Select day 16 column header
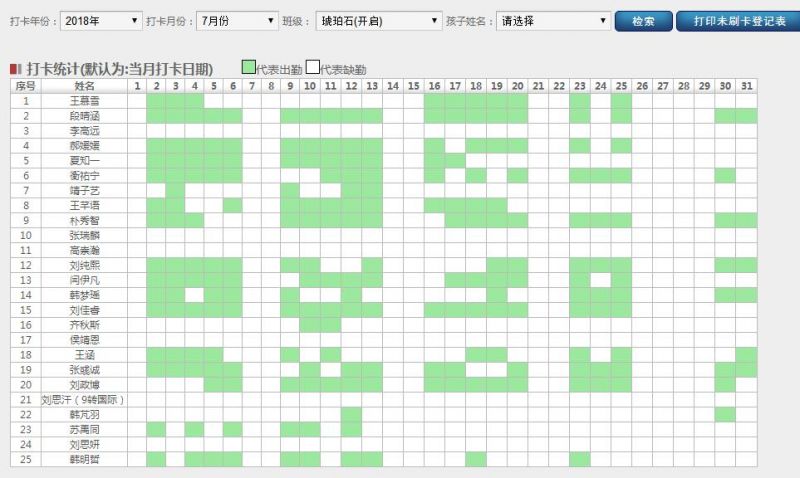Viewport: 800px width, 478px height. point(434,86)
